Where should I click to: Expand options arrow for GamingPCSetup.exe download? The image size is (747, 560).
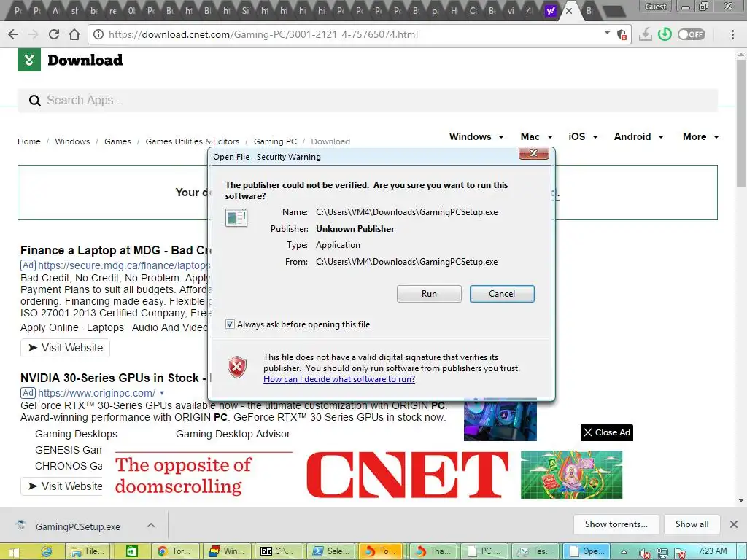click(x=151, y=525)
